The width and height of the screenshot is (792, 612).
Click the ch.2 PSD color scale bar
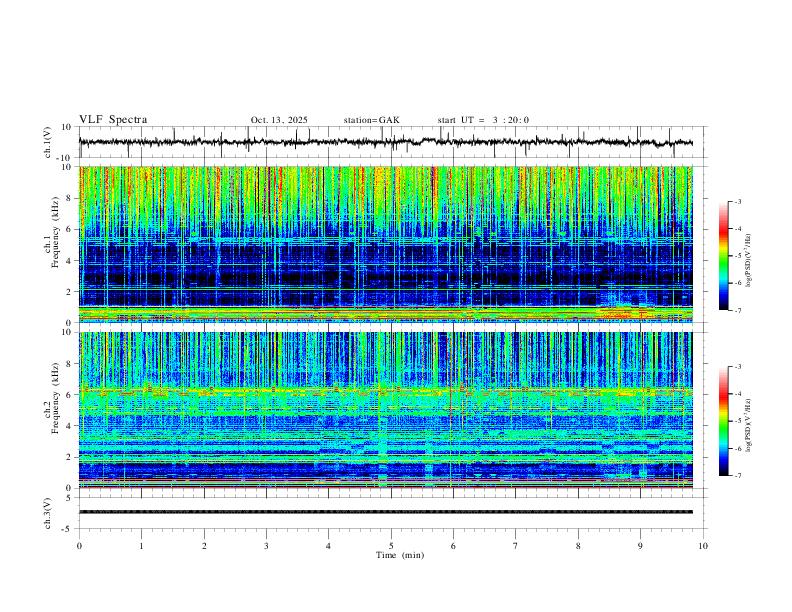723,421
